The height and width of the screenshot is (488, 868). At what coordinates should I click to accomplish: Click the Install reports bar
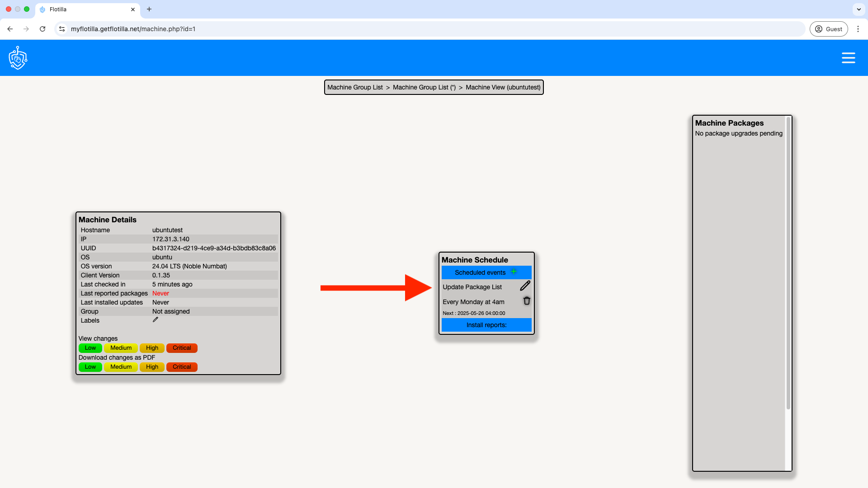[486, 325]
